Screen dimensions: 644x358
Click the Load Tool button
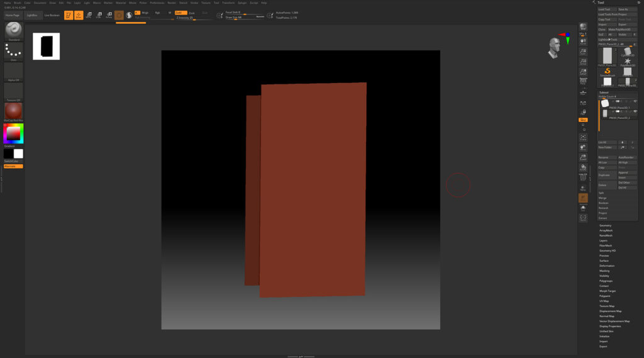click(607, 9)
